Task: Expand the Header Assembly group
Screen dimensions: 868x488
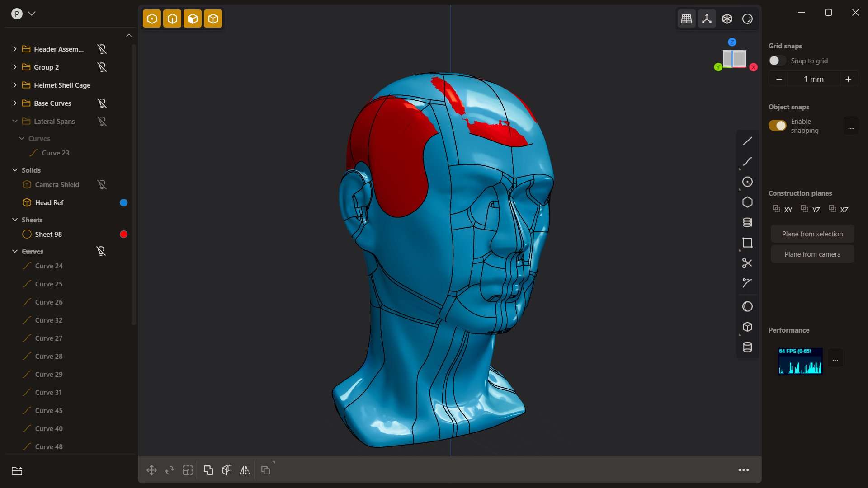Action: tap(14, 49)
